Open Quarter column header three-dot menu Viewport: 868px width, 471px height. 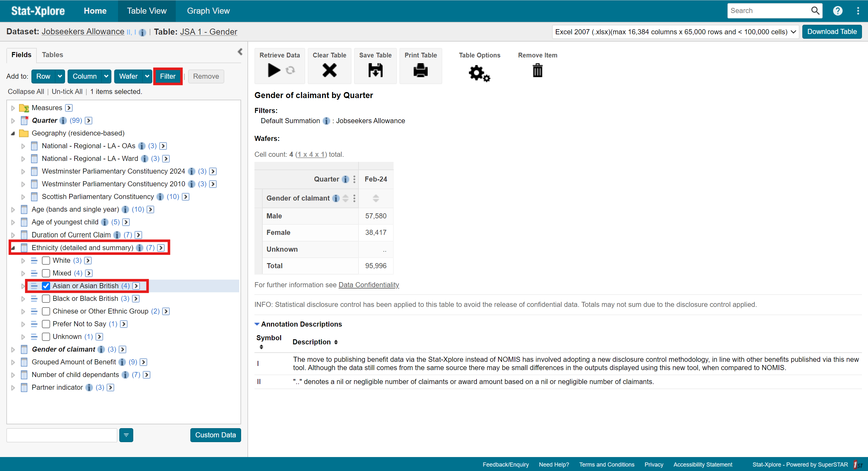[x=354, y=179]
